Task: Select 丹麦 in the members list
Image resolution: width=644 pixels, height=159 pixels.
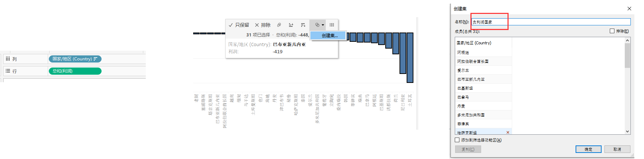Action: pyautogui.click(x=483, y=106)
